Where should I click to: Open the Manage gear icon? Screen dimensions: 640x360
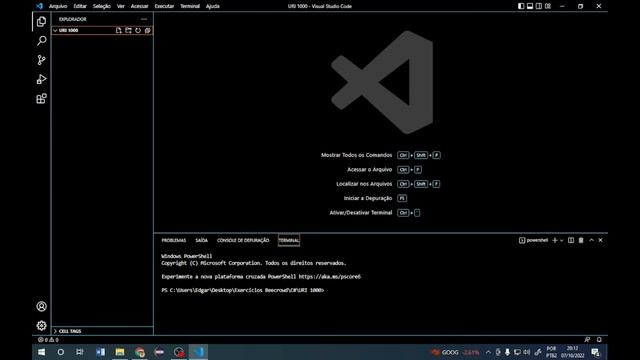(x=41, y=325)
